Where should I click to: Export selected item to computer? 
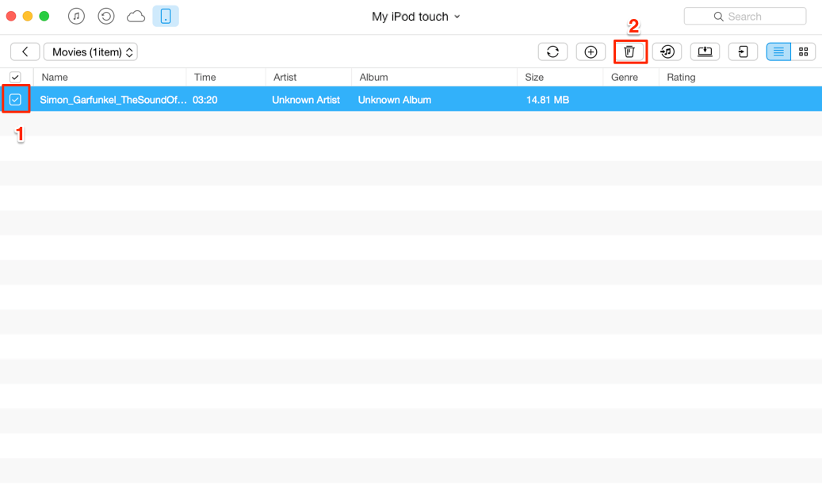705,52
